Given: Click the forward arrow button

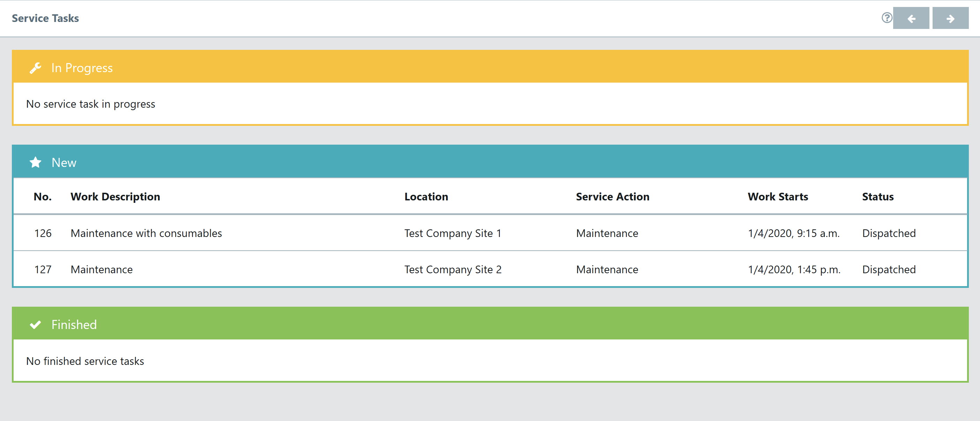Looking at the screenshot, I should click(x=950, y=18).
